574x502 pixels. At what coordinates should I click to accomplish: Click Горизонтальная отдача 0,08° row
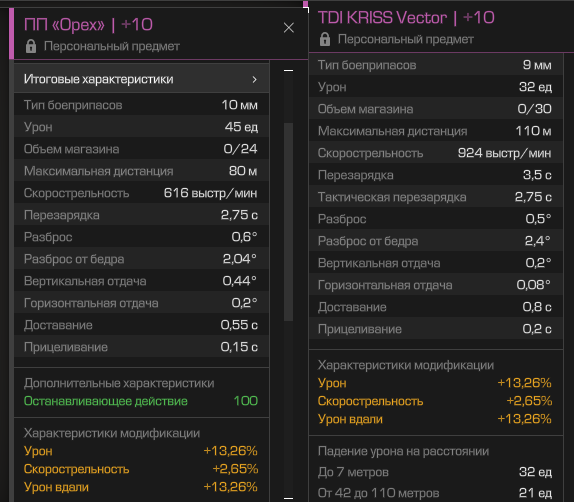coord(436,285)
